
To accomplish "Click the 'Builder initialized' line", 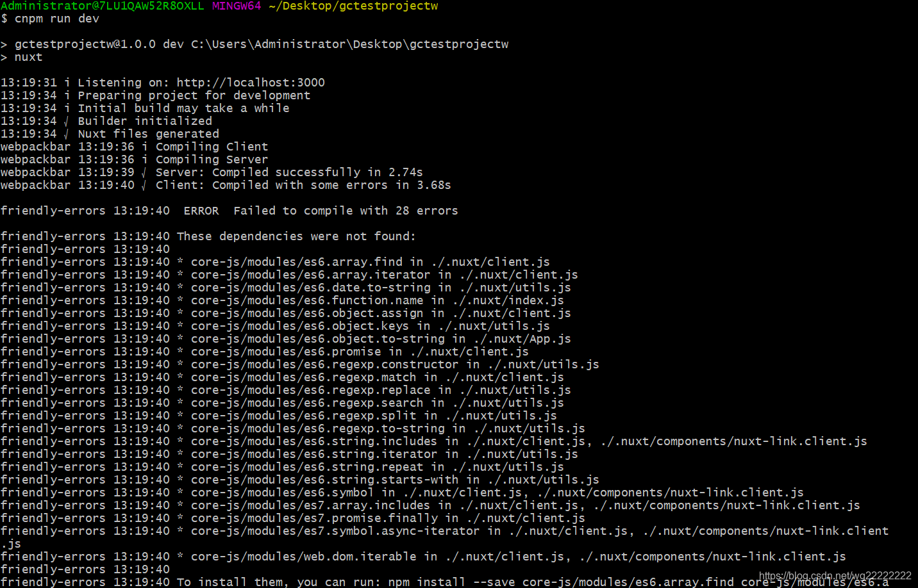I will 106,121.
